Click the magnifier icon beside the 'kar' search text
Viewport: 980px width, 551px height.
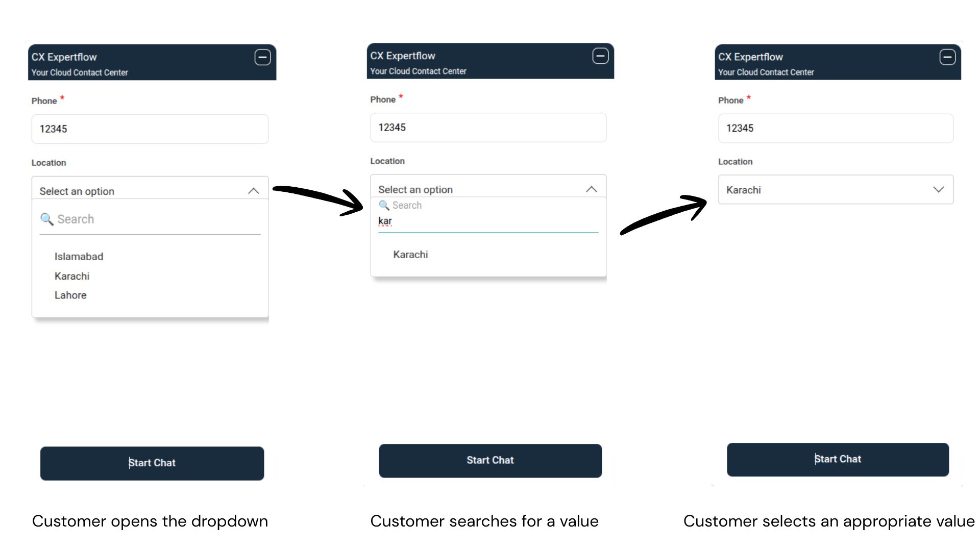[383, 205]
